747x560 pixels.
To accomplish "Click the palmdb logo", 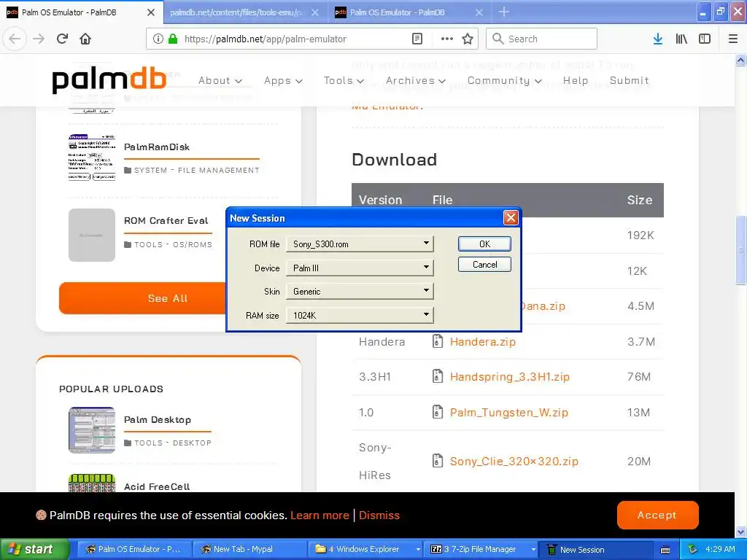I will [109, 79].
